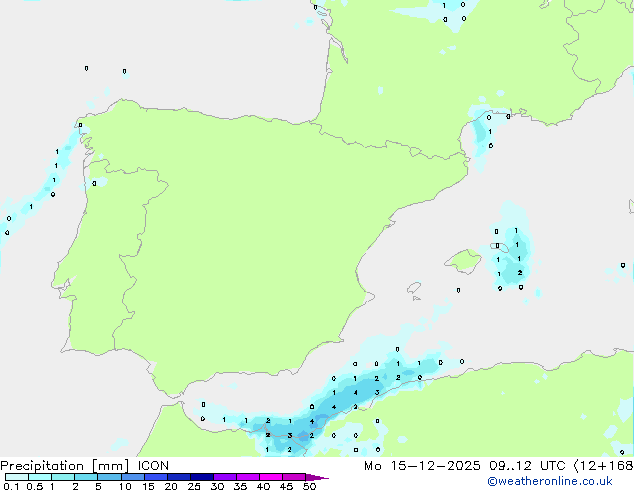The image size is (634, 490).
Task: Click the 20–25 mm legend swatch
Action: [x=178, y=477]
